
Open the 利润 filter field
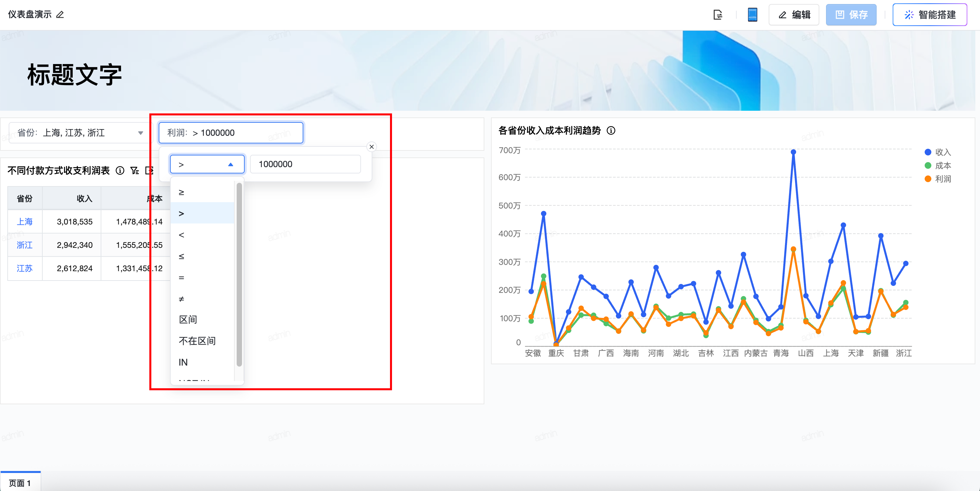tap(231, 133)
